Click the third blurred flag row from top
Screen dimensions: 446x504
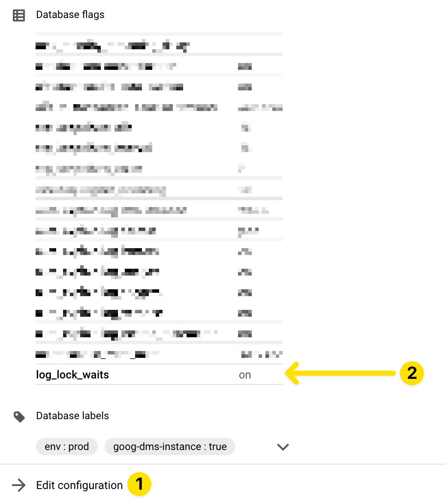click(109, 87)
